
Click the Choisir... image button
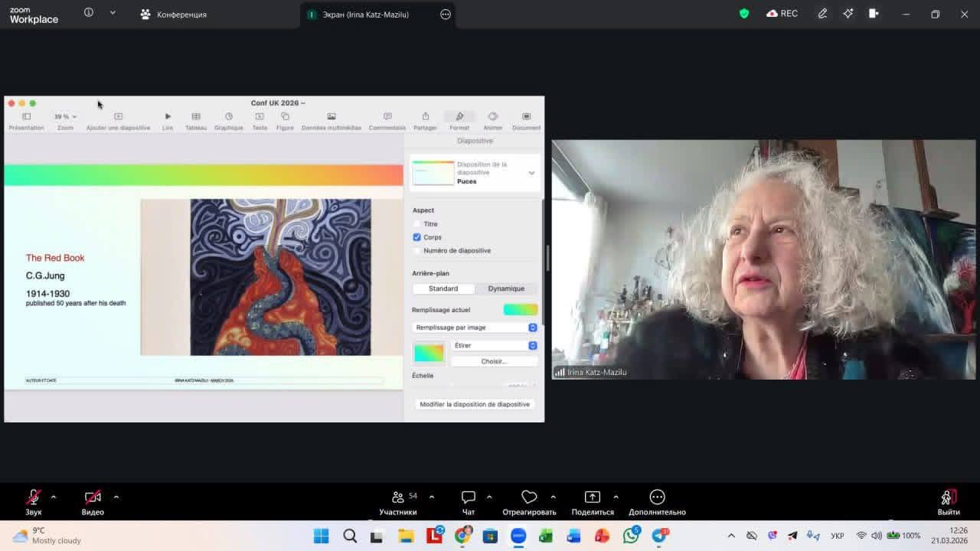point(494,361)
